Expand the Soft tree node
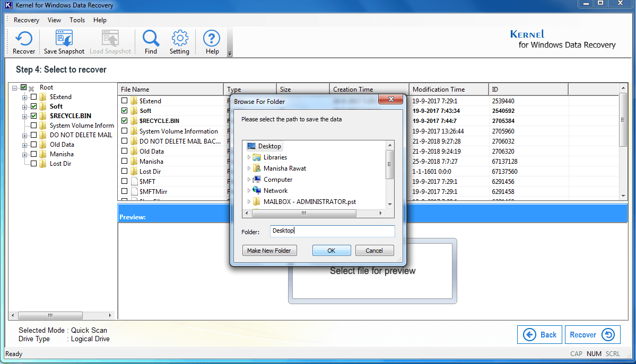The width and height of the screenshot is (636, 364). click(x=25, y=107)
